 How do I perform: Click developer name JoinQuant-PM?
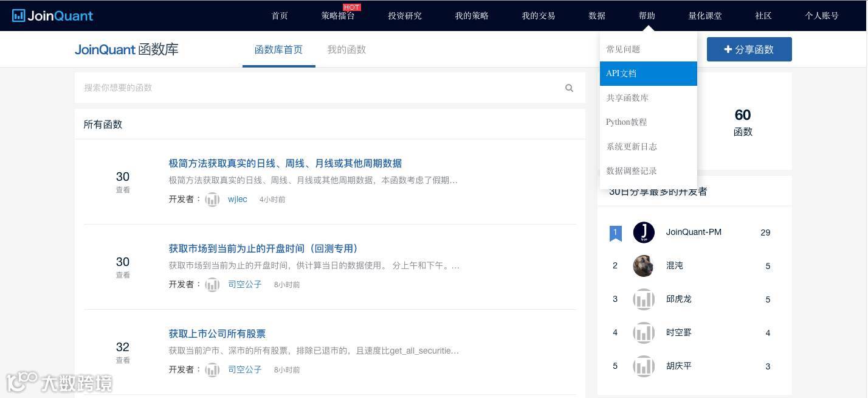[x=694, y=232]
